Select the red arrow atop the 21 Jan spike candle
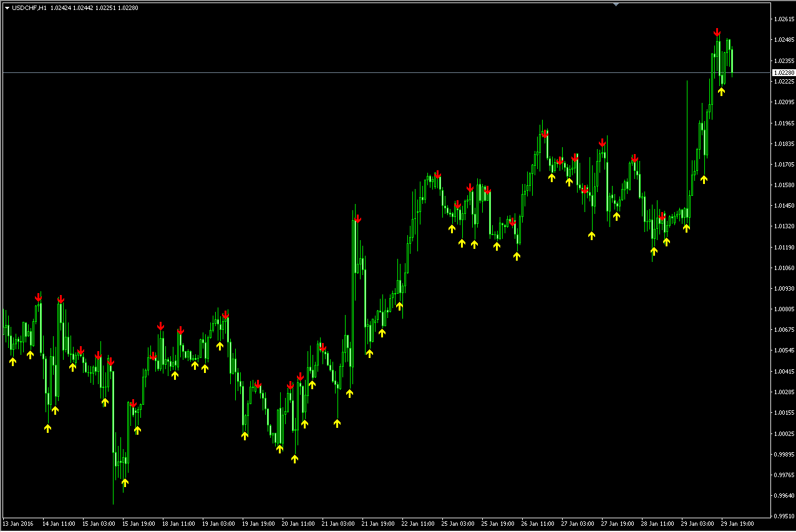The height and width of the screenshot is (532, 796). pos(357,219)
